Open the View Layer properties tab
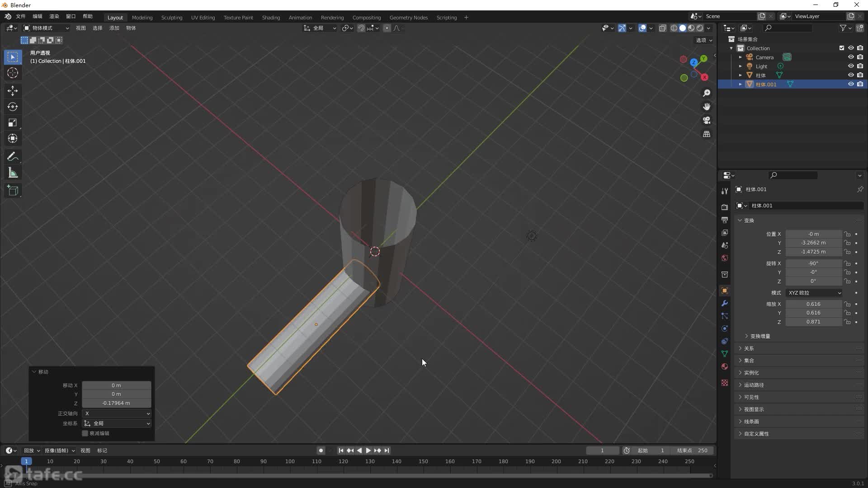 coord(725,232)
